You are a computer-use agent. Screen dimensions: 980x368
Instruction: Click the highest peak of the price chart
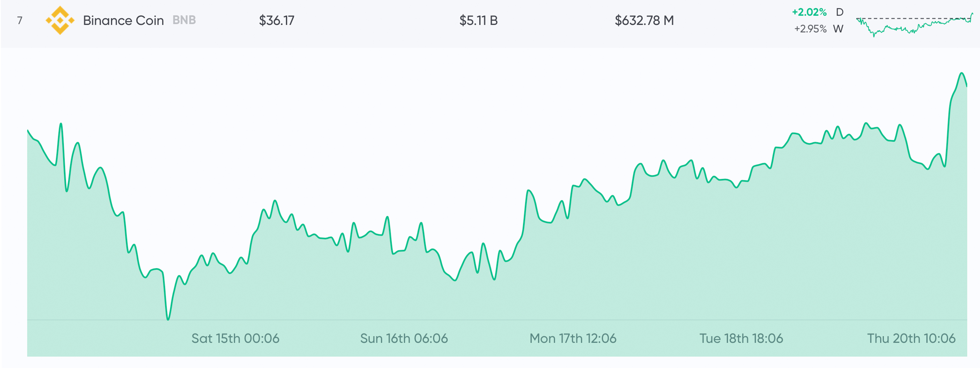(x=962, y=73)
